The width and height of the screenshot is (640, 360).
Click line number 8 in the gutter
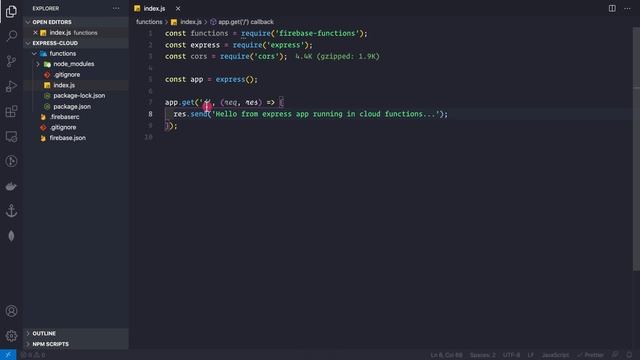click(x=150, y=114)
